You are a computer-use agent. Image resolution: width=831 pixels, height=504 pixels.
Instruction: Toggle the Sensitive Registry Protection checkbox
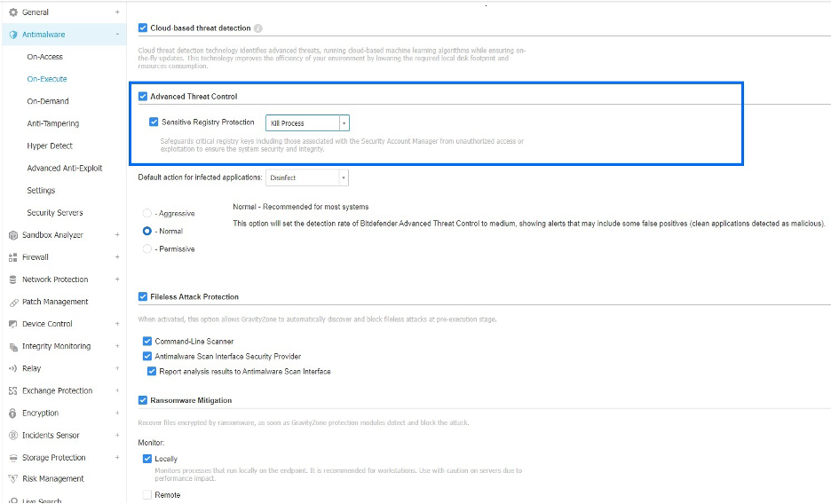click(x=154, y=122)
